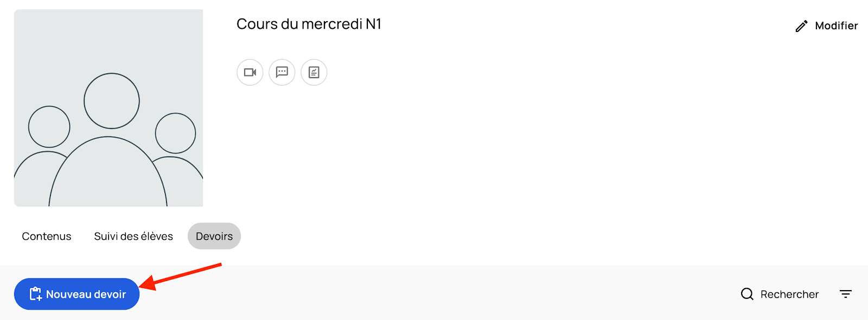Click the Rechercher search label
Image resolution: width=868 pixels, height=320 pixels.
pos(789,294)
